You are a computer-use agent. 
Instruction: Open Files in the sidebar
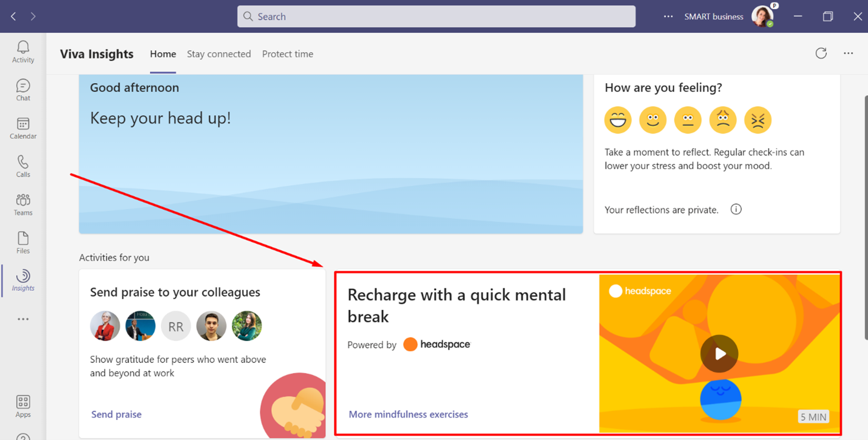23,243
